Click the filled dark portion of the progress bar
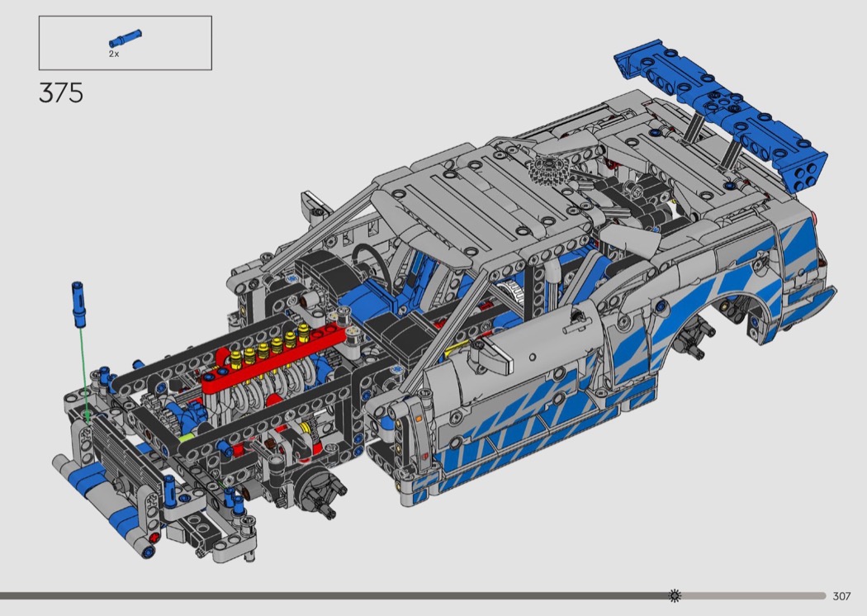This screenshot has height=616, width=867. [330, 595]
